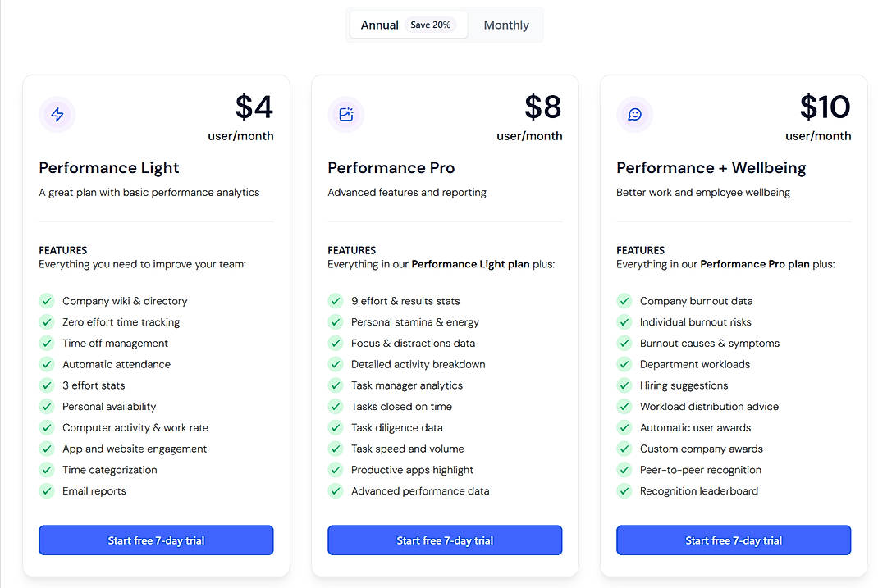
Task: Click the checkmark beside Recognition leaderboard
Action: click(624, 490)
